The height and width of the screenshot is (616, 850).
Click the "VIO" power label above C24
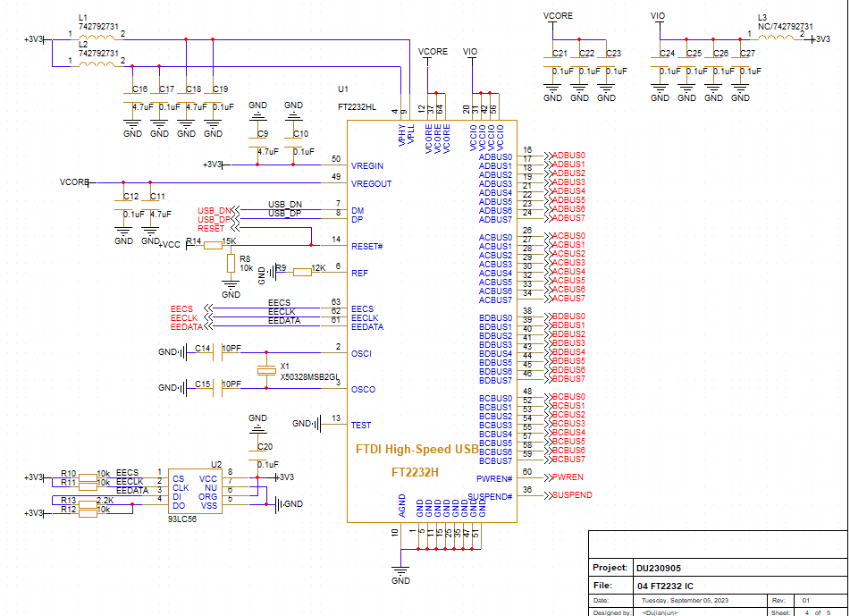click(x=658, y=16)
